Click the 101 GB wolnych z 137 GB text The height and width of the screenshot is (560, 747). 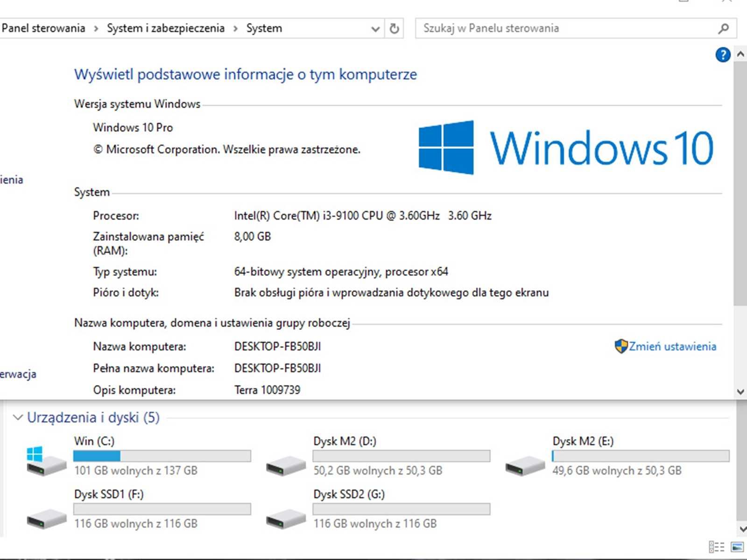point(136,470)
